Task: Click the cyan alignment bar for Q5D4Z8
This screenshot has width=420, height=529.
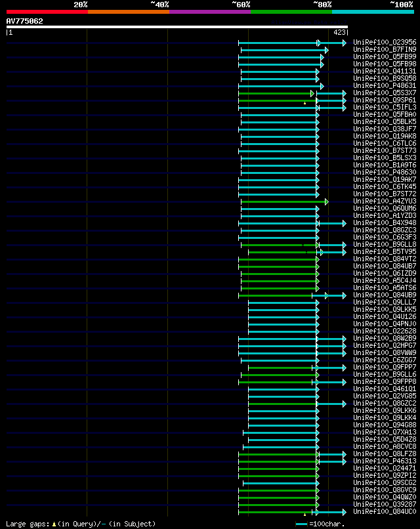Action: coord(283,440)
